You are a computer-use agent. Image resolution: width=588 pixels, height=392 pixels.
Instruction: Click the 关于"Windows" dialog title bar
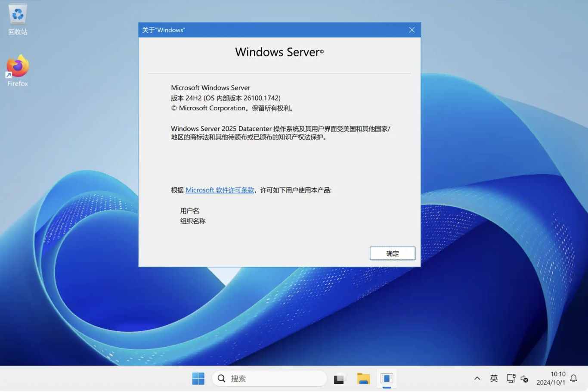click(x=275, y=30)
